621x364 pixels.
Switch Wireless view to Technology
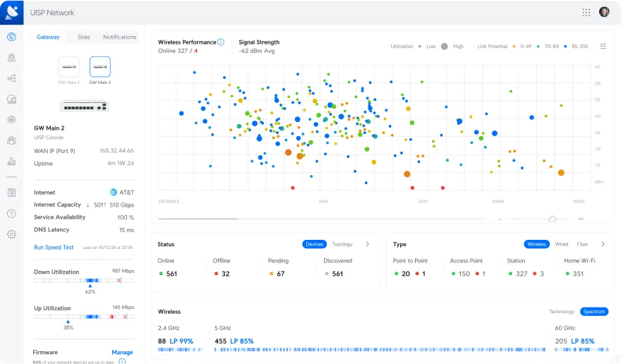(x=562, y=311)
